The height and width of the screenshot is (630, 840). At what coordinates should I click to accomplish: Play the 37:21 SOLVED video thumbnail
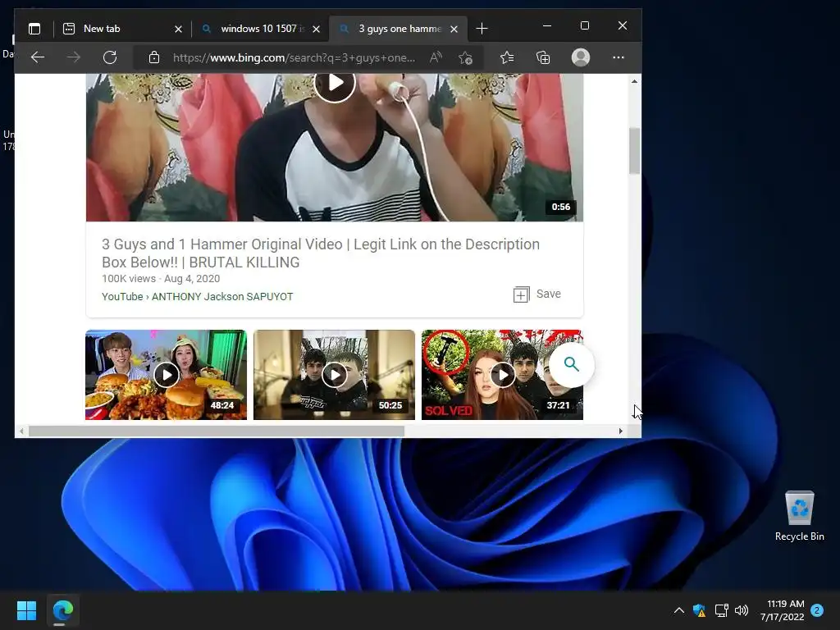point(502,374)
